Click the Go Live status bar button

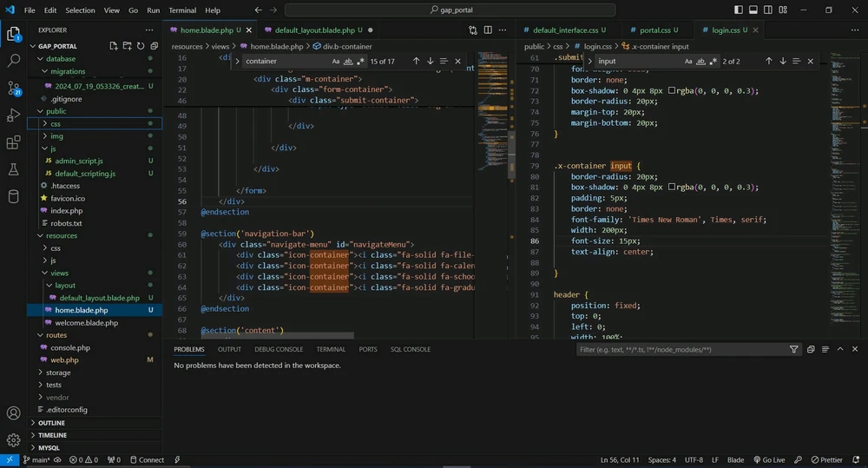(x=768, y=459)
